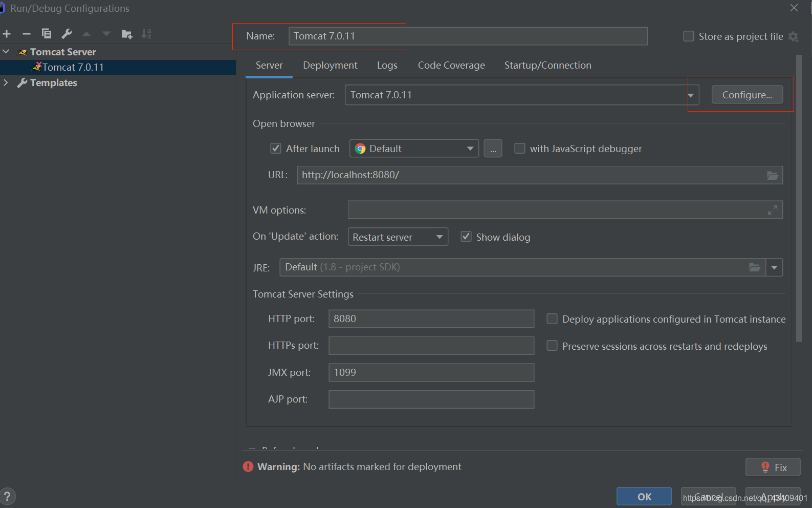Switch to the Code Coverage tab
This screenshot has width=812, height=508.
click(451, 66)
